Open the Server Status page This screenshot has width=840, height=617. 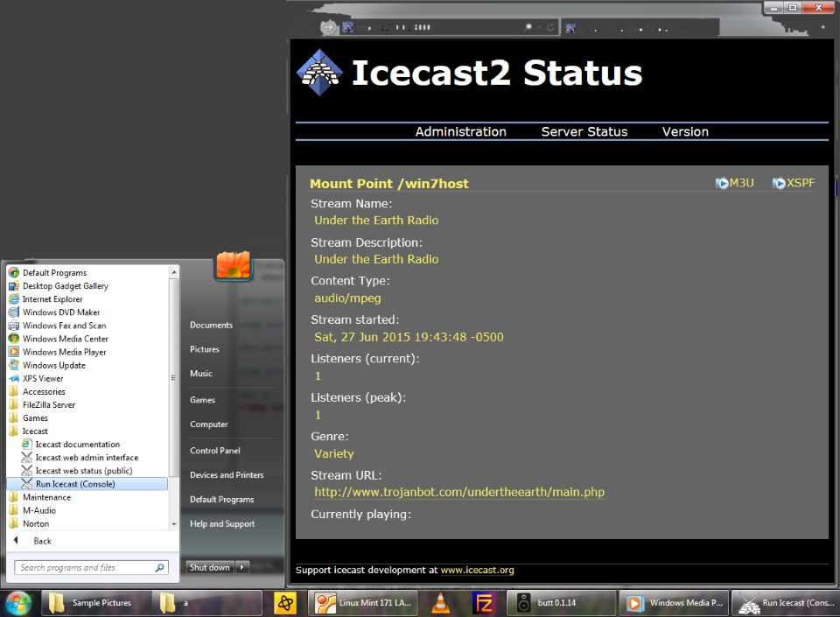click(584, 132)
